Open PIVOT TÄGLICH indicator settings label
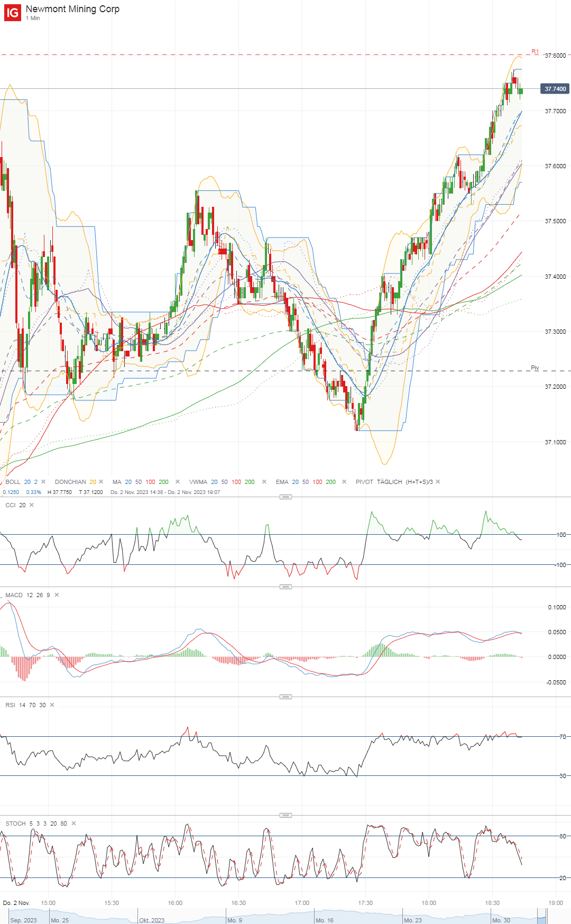The image size is (571, 924). pos(394,482)
